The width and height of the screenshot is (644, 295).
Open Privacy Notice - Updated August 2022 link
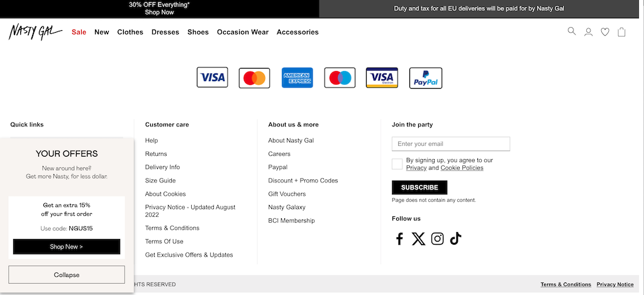point(190,211)
